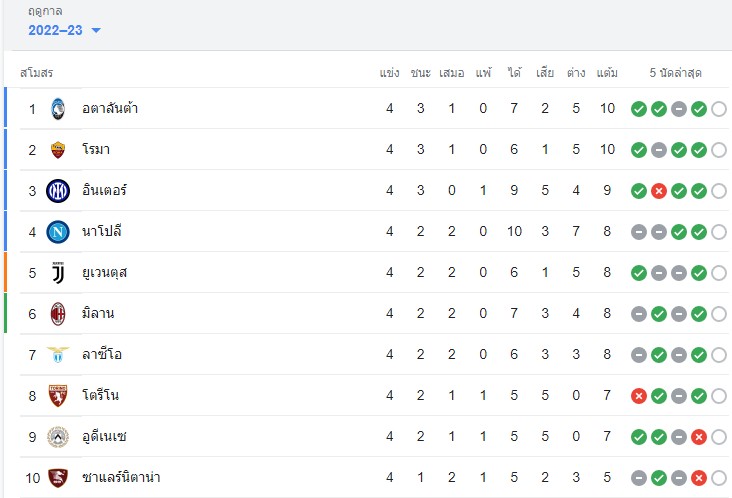
Task: Click the Torino bull crest
Action: tap(58, 396)
